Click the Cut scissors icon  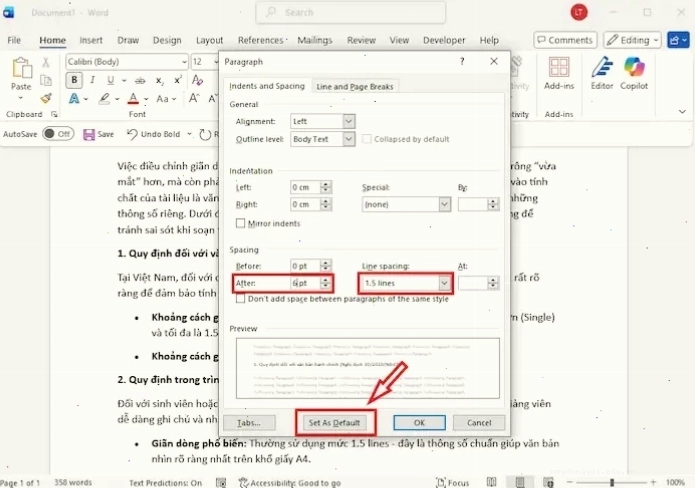[x=46, y=62]
